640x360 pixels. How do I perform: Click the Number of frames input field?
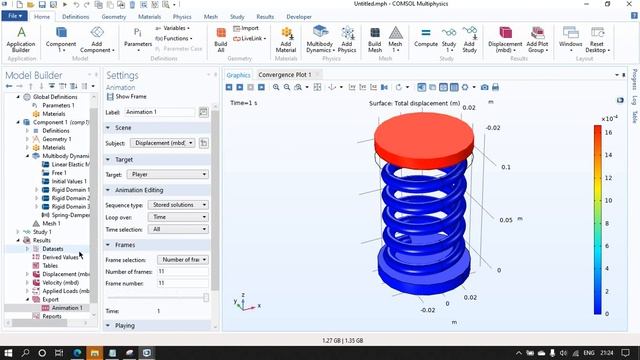[182, 271]
